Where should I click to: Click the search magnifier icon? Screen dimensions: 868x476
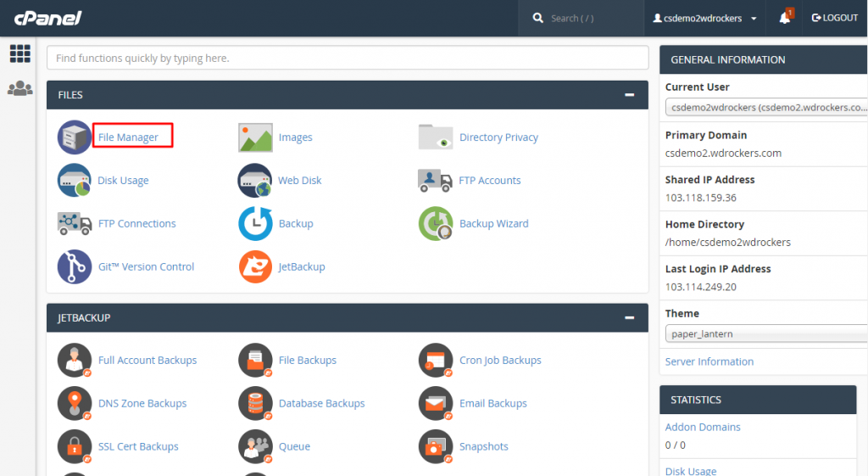click(537, 19)
